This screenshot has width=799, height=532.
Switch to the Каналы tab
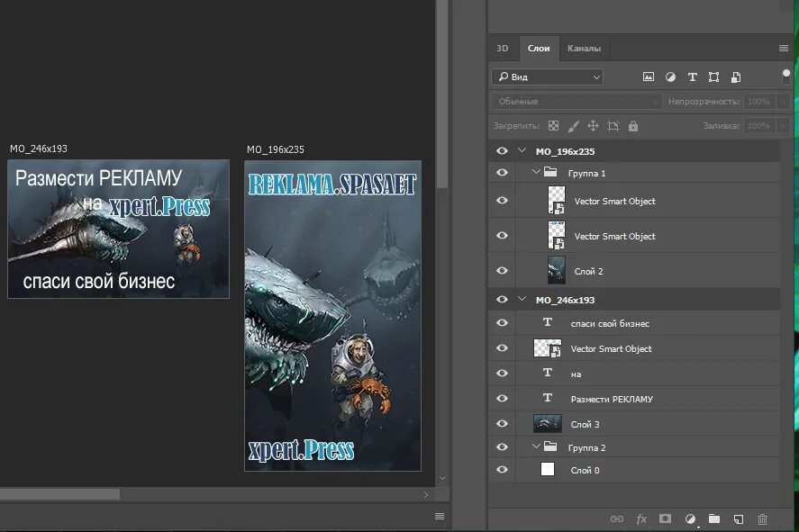tap(584, 49)
